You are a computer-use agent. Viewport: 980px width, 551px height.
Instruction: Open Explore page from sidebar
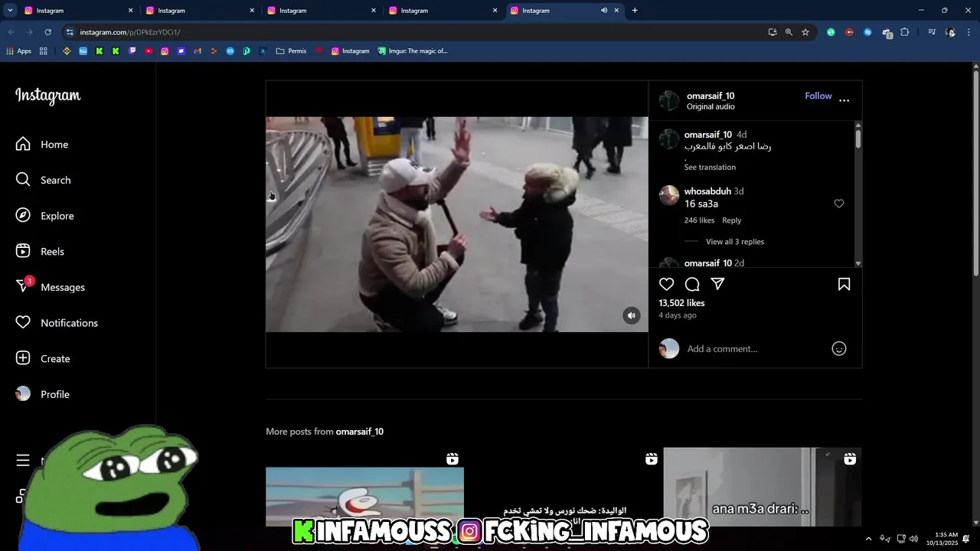44,216
